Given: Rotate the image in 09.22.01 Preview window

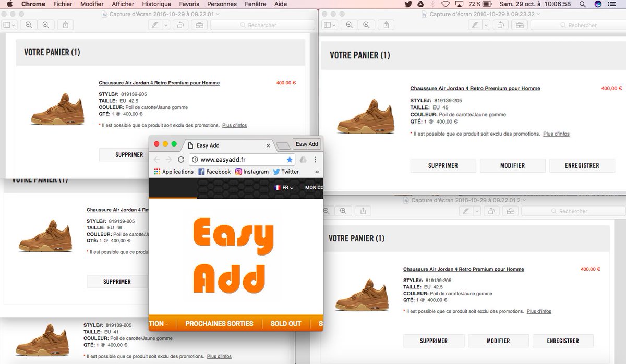Looking at the screenshot, I should click(180, 25).
